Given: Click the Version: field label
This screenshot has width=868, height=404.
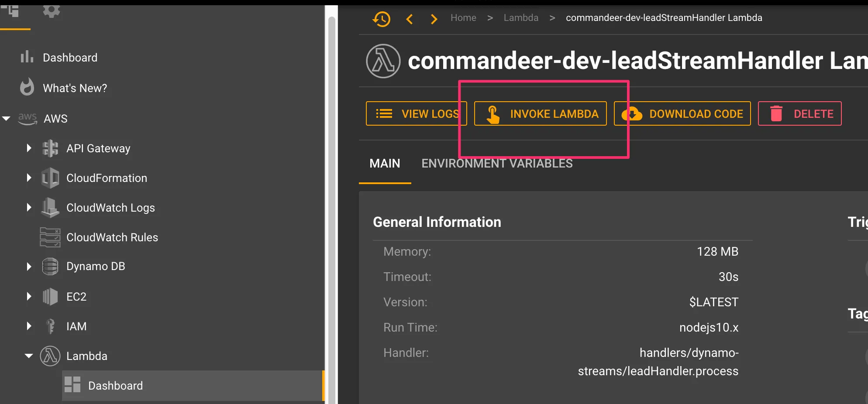Looking at the screenshot, I should (405, 302).
